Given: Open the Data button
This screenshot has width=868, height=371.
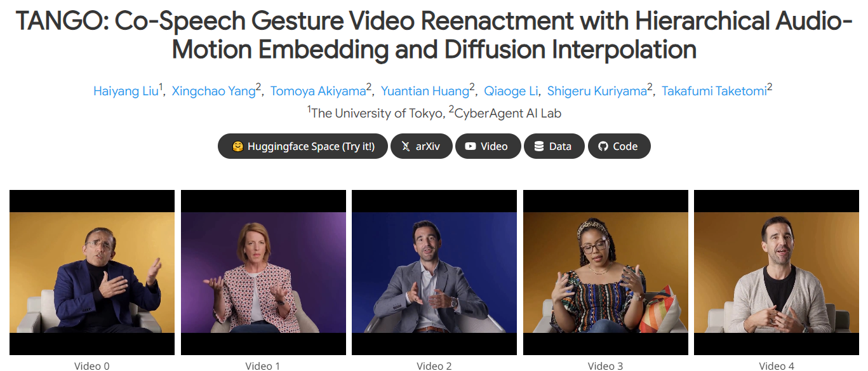Looking at the screenshot, I should pyautogui.click(x=554, y=146).
